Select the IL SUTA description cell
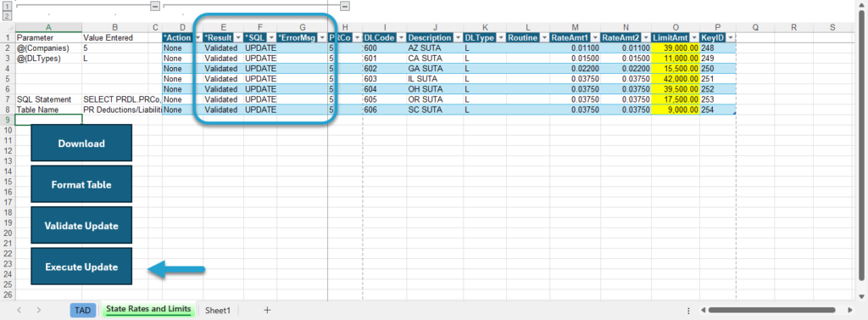Viewport: 868px width, 320px height. pos(435,79)
